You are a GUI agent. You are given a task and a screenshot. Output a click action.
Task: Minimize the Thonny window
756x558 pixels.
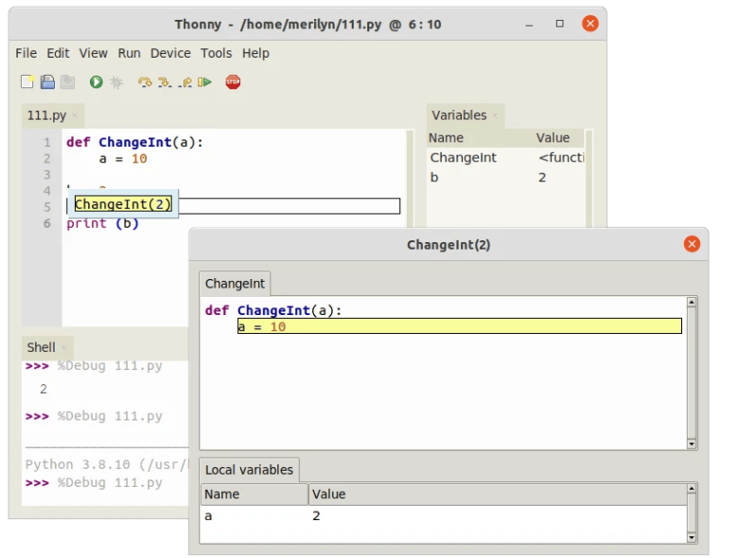pyautogui.click(x=529, y=24)
